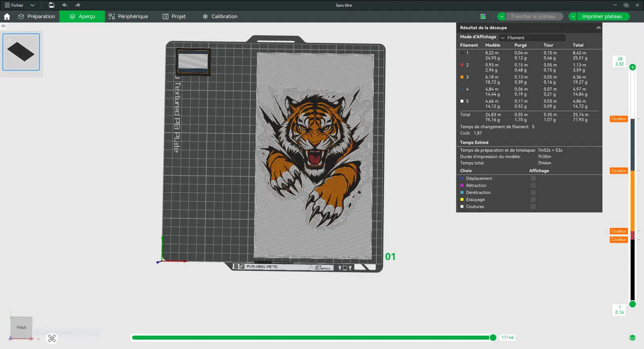Open dropdown arrow beside Imprimer plateau
This screenshot has height=349, width=644.
tap(573, 17)
